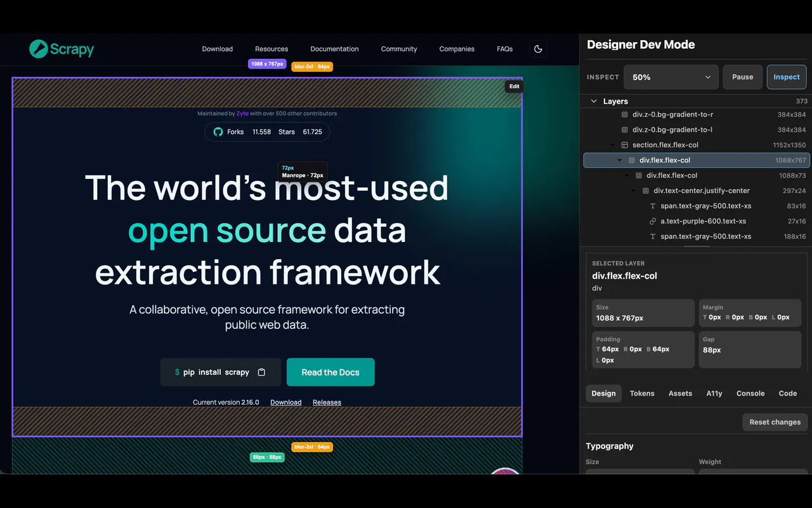Image resolution: width=812 pixels, height=508 pixels.
Task: Click the layout icon of section.flex.flex-col layer
Action: point(624,145)
